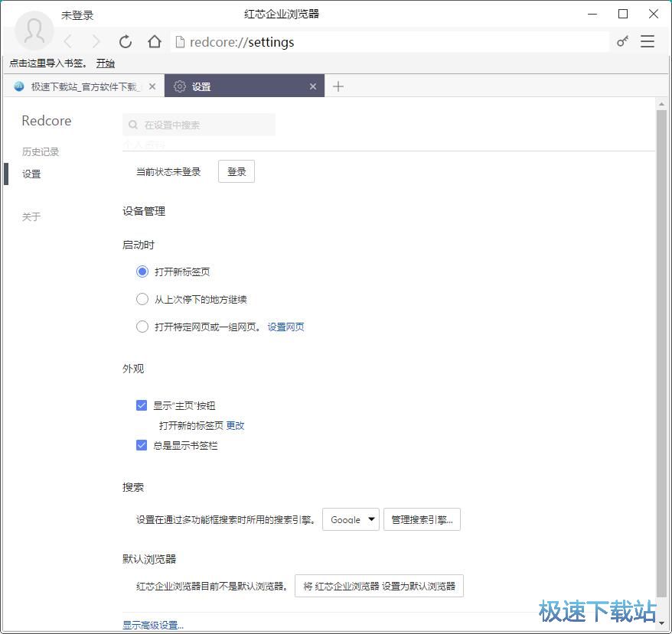
Task: Click the forward navigation arrow
Action: (96, 42)
